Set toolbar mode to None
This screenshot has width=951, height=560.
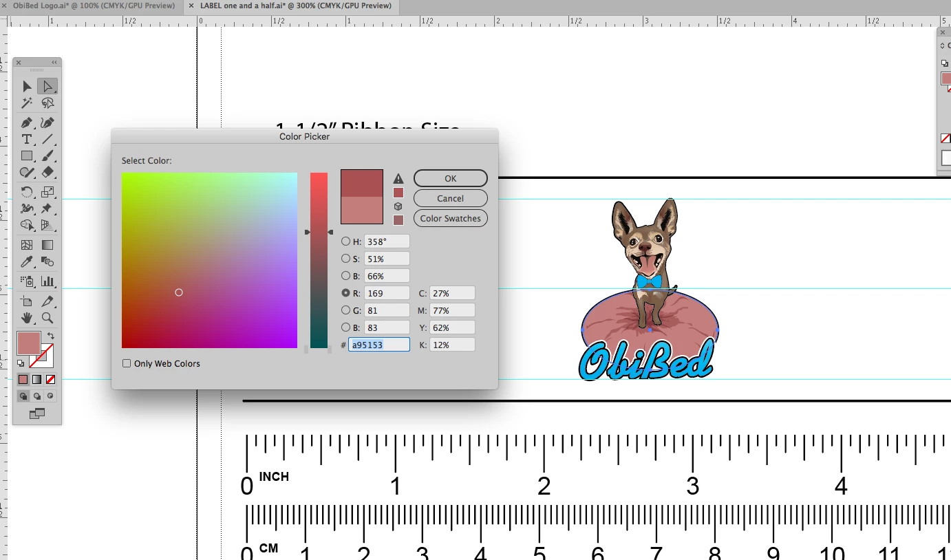tap(50, 380)
